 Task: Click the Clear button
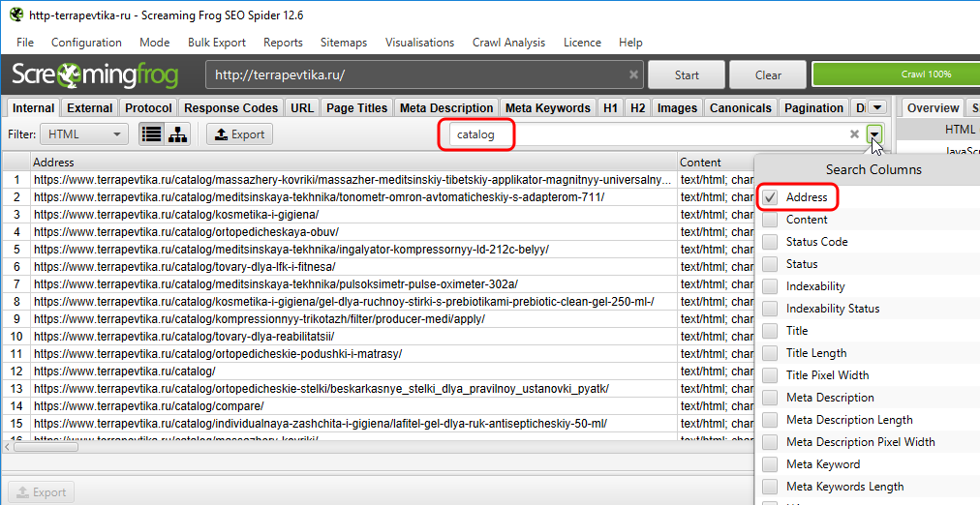tap(768, 74)
